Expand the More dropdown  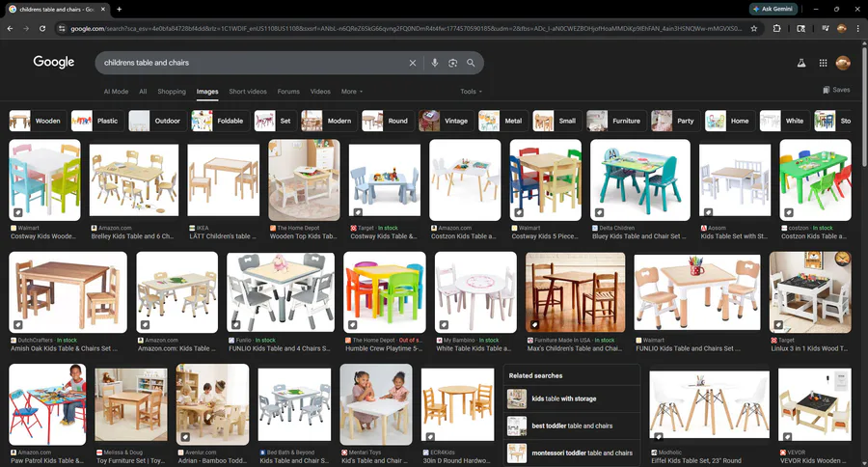tap(351, 92)
